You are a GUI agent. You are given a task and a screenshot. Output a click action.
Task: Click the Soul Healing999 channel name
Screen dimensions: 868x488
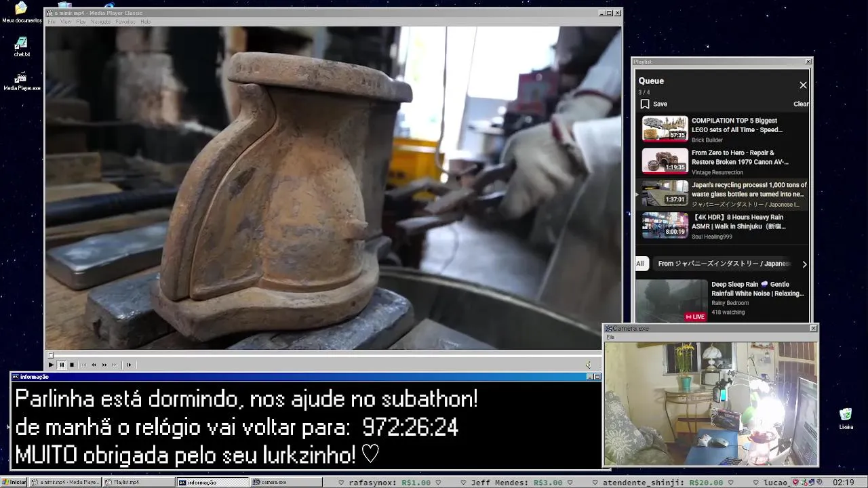[712, 237]
